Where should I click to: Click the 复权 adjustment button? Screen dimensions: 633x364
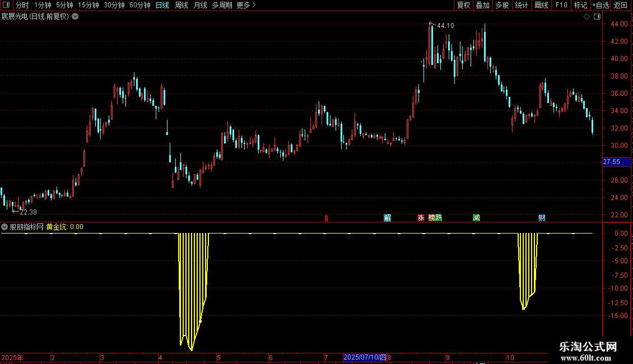point(463,5)
